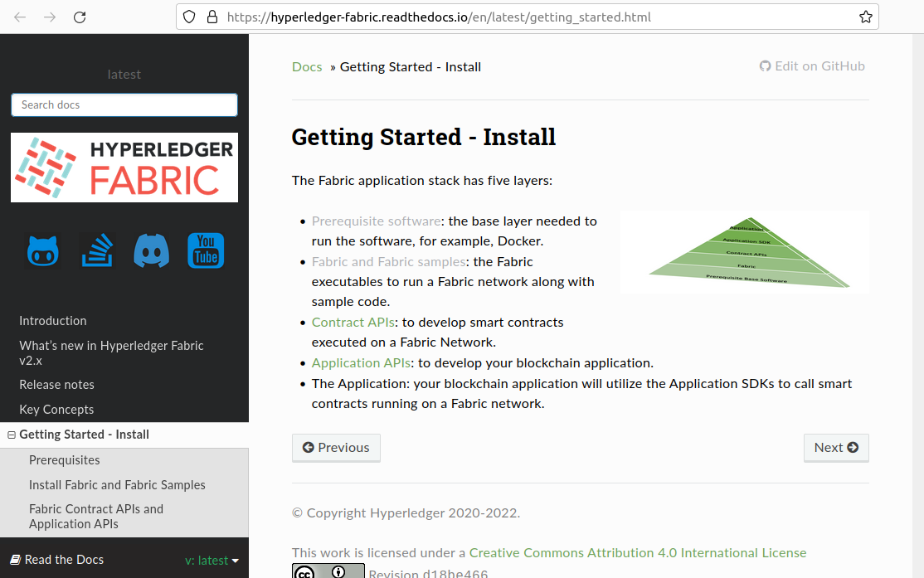This screenshot has height=578, width=924.
Task: Click the Copyright Hyperledger 2020-2022 text
Action: 406,513
